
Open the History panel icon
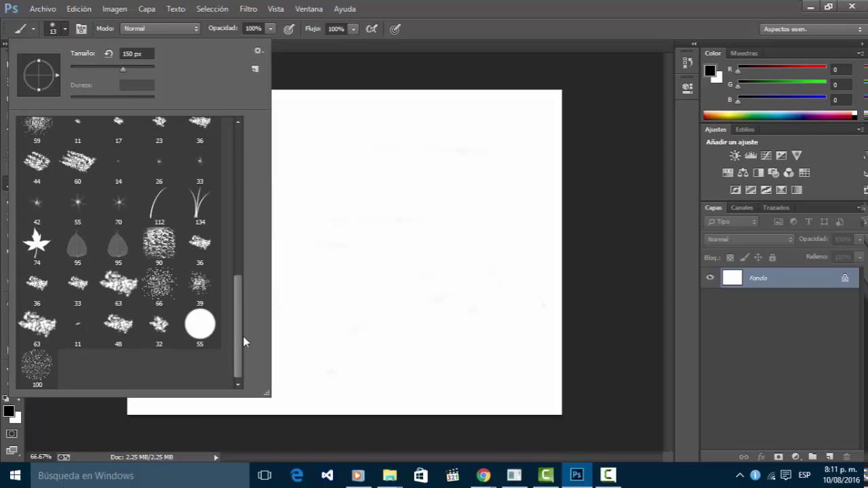[x=688, y=63]
